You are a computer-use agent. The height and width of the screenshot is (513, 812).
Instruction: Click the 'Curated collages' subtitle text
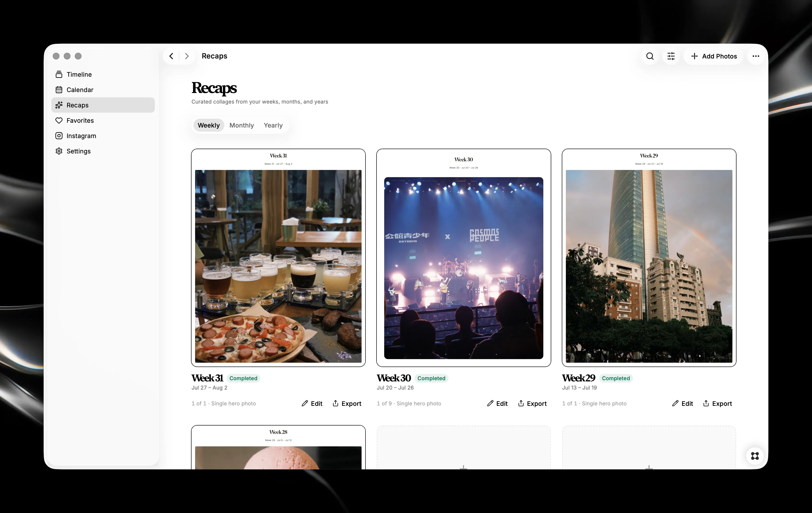pyautogui.click(x=260, y=101)
